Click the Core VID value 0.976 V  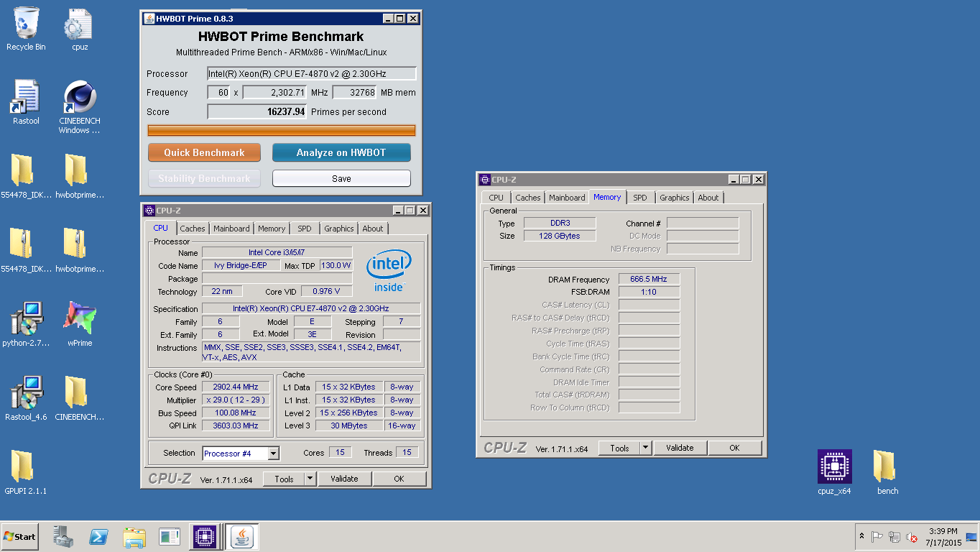tap(326, 291)
